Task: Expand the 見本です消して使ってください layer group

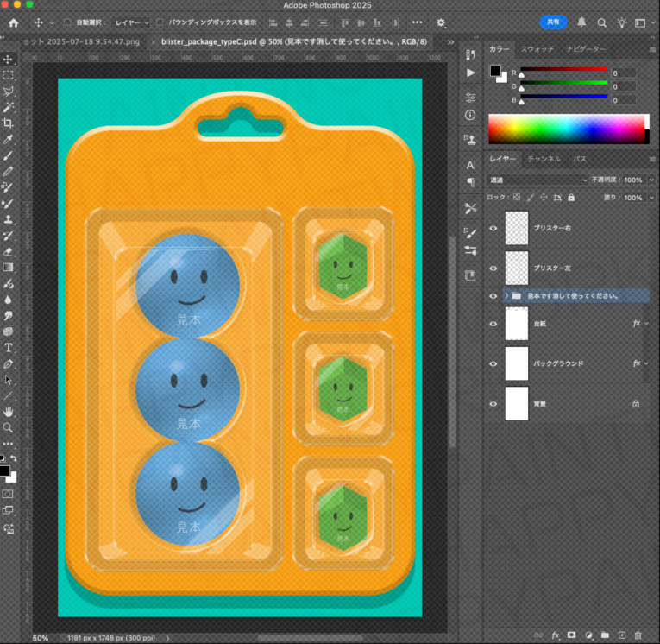Action: click(506, 295)
